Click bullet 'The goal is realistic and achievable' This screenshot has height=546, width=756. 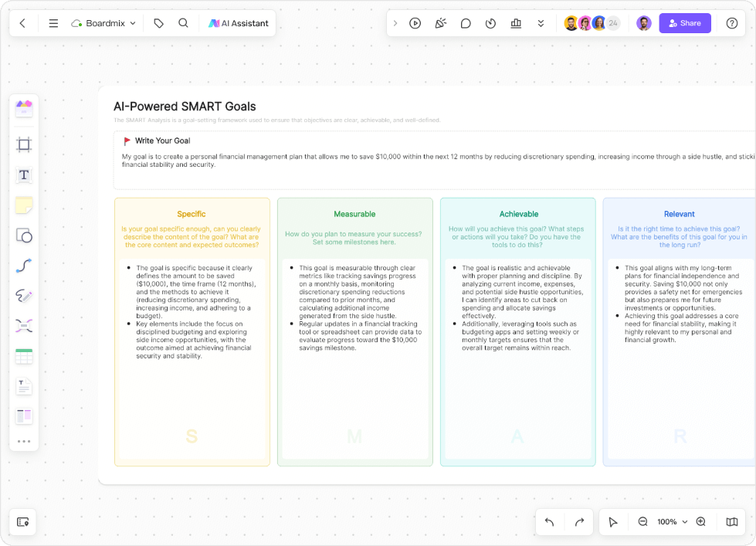[523, 292]
